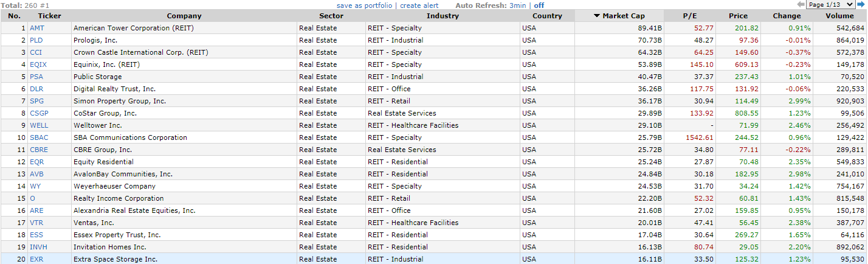
Task: Sort table by Ticker column
Action: [x=49, y=16]
